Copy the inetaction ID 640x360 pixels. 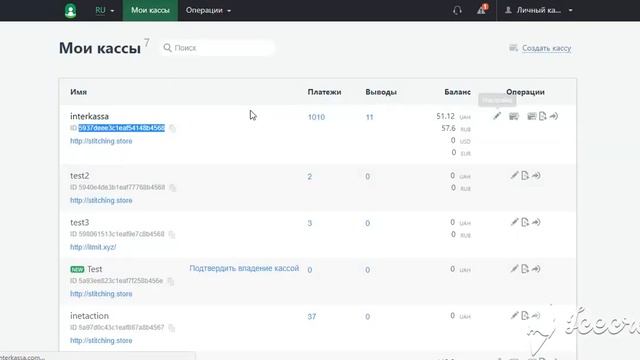(x=171, y=328)
